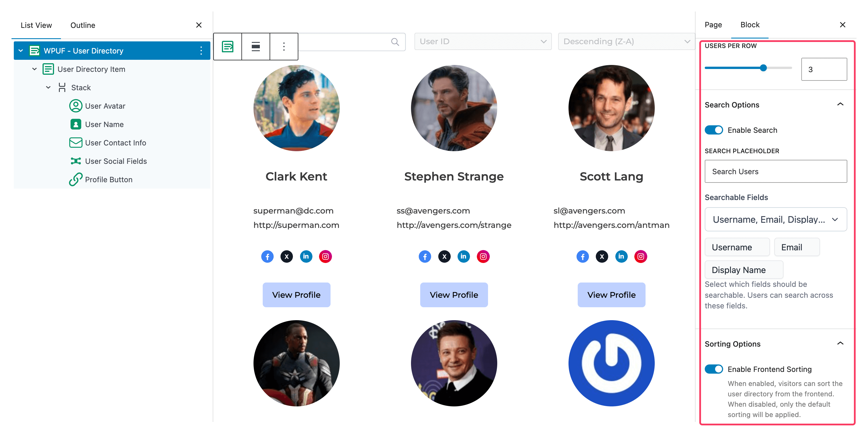Click the search magnifier icon

[x=395, y=42]
